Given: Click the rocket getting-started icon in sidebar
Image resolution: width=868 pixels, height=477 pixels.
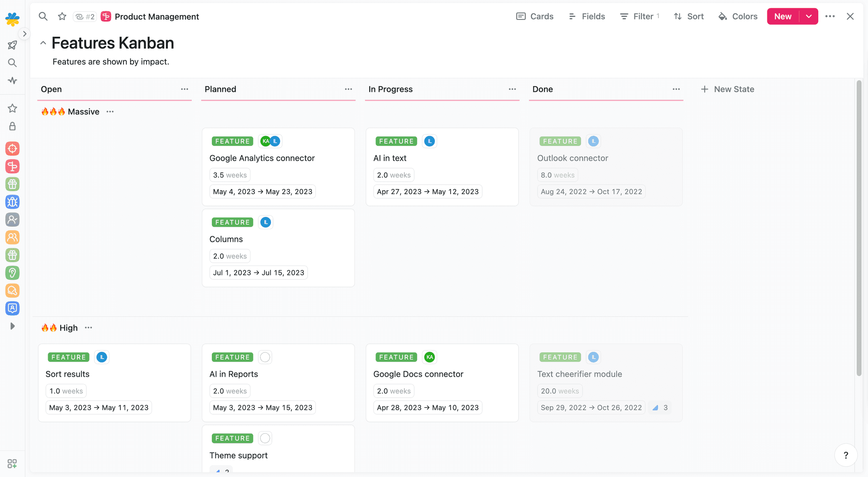Looking at the screenshot, I should point(12,45).
